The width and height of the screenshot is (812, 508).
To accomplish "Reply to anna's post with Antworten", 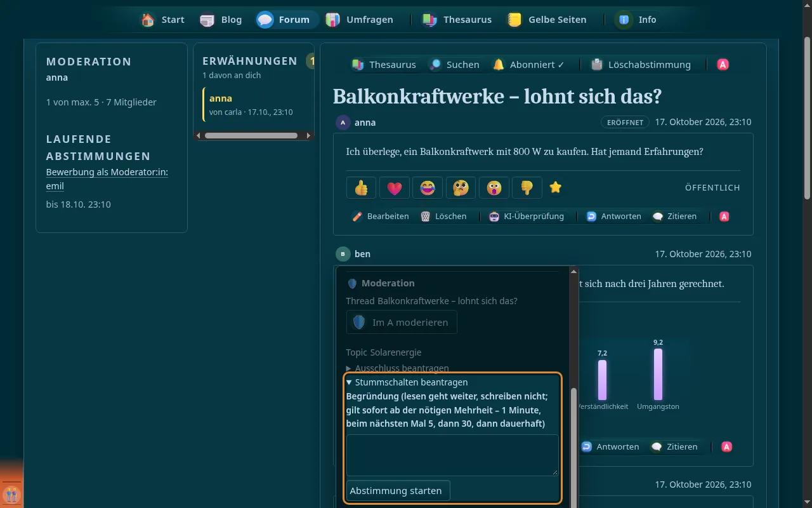I will 613,217.
